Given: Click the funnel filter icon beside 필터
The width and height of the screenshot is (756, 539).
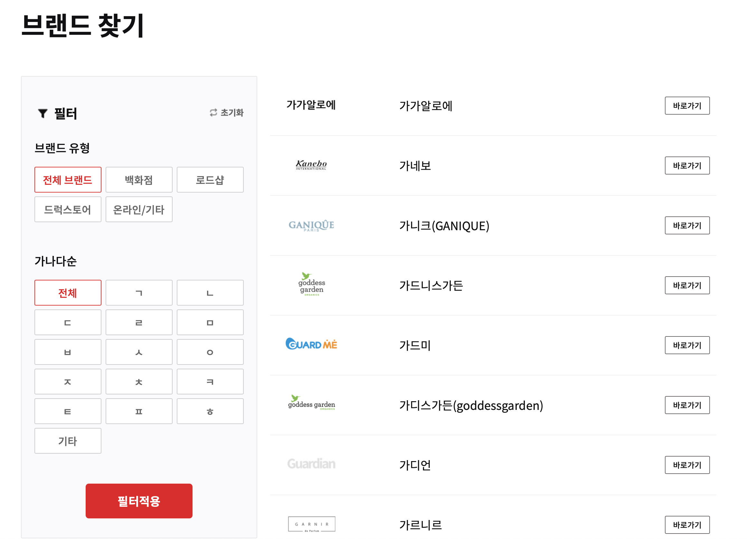Looking at the screenshot, I should pos(43,113).
